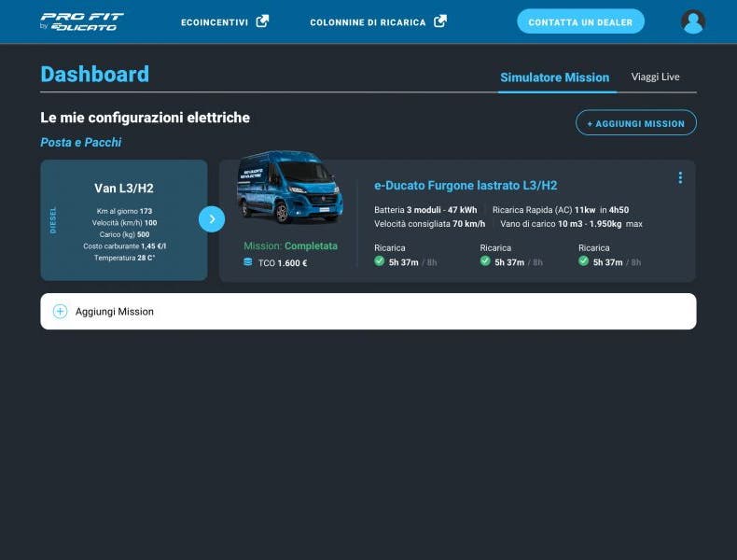
Task: Click the first Ricarica green check icon
Action: point(380,261)
